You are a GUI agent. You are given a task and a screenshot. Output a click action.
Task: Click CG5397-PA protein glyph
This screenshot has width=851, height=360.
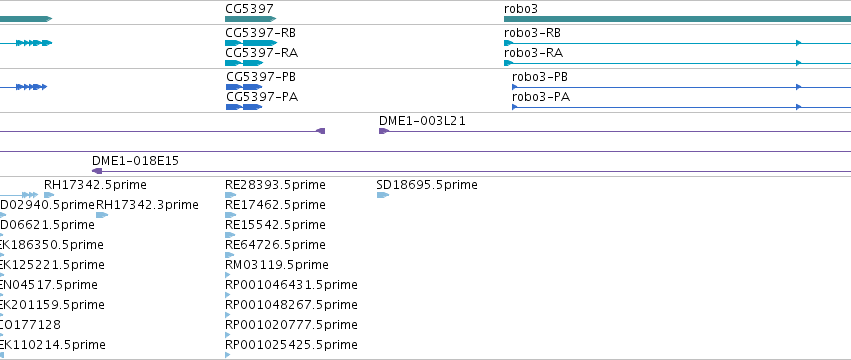244,107
